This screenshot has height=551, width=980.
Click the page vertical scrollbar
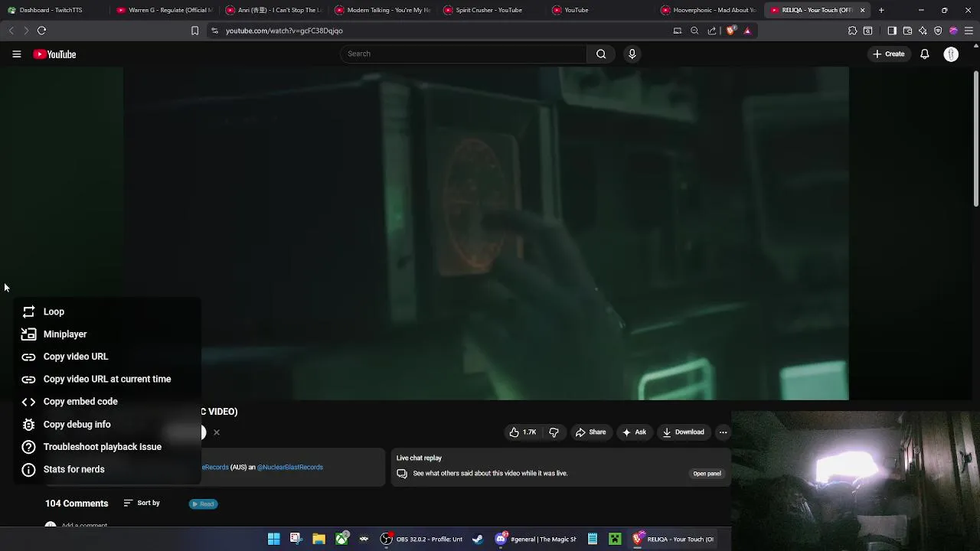coord(976,138)
